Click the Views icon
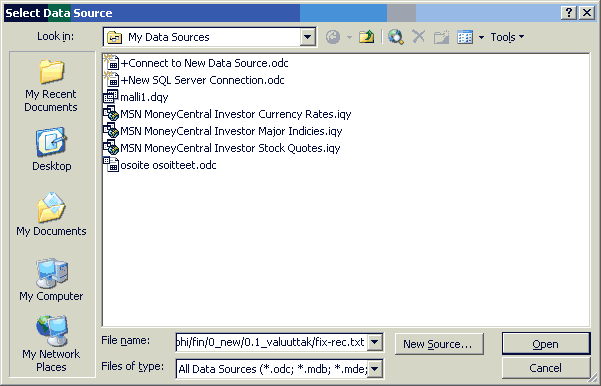The image size is (601, 386). pyautogui.click(x=465, y=37)
